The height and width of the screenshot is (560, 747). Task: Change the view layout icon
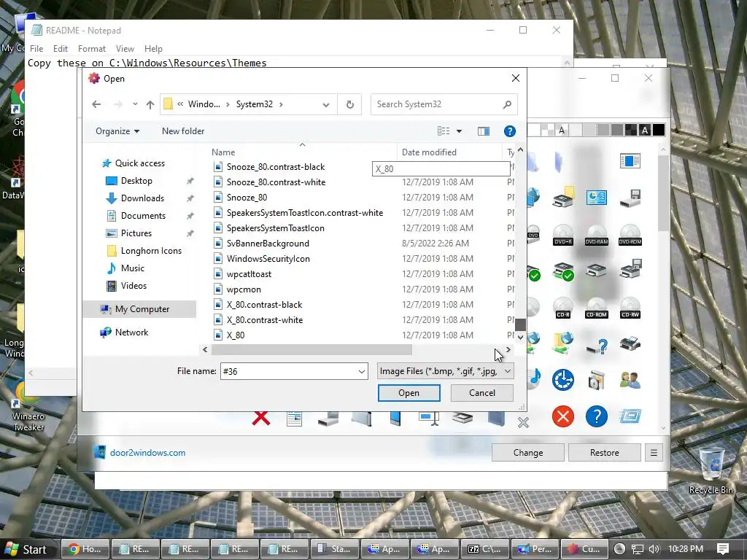[444, 131]
